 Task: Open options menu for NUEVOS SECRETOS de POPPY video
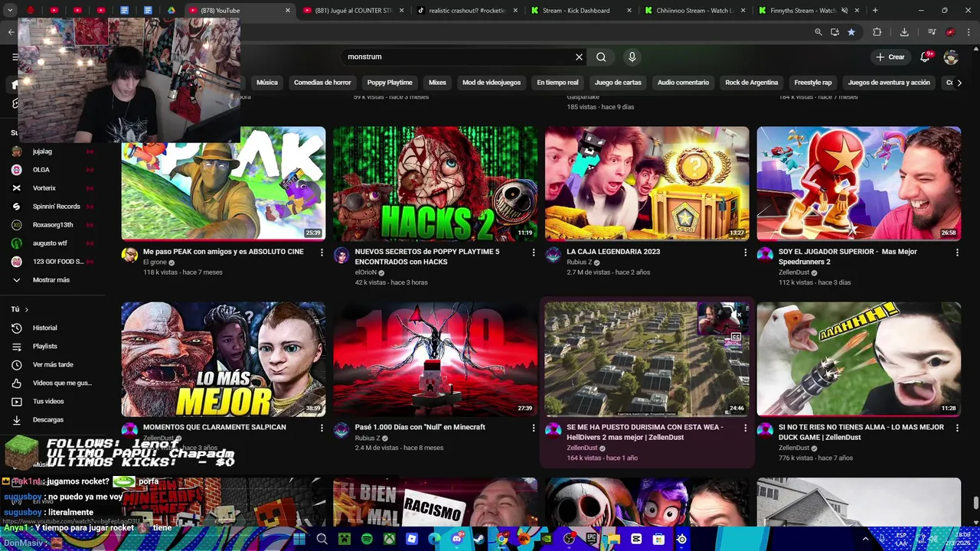coord(534,252)
